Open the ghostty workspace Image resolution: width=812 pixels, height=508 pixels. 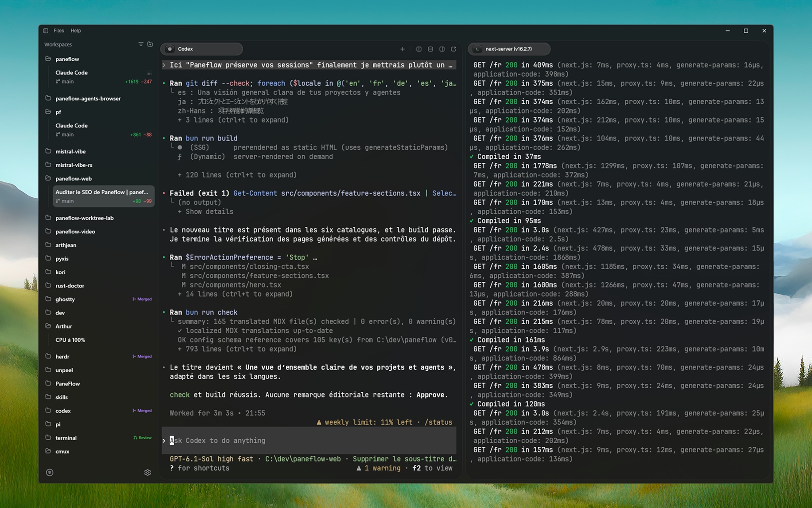coord(65,299)
